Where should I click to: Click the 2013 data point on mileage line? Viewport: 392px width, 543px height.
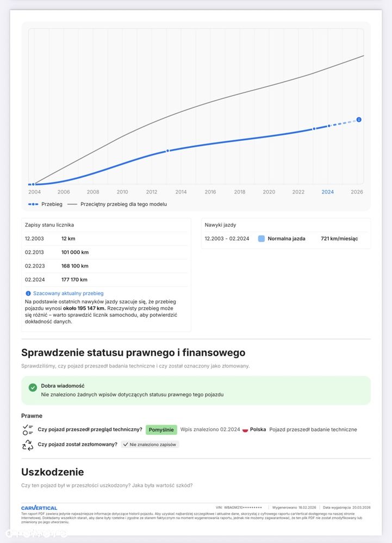pos(167,151)
